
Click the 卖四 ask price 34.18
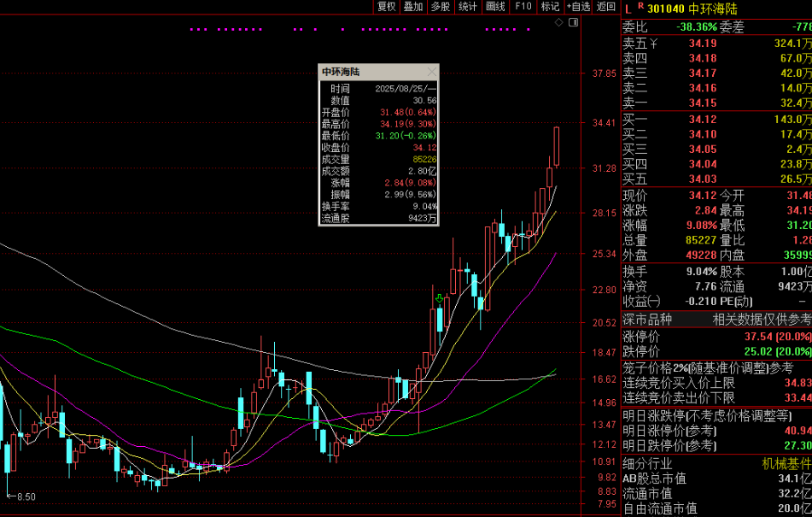pyautogui.click(x=703, y=59)
